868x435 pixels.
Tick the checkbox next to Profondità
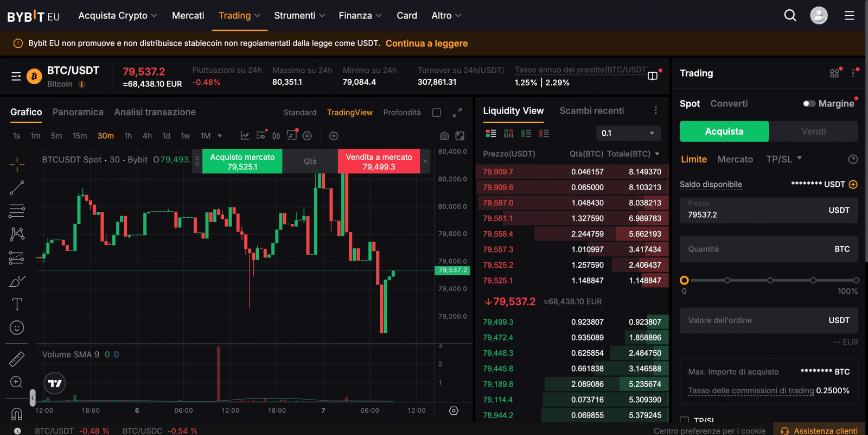coord(437,112)
